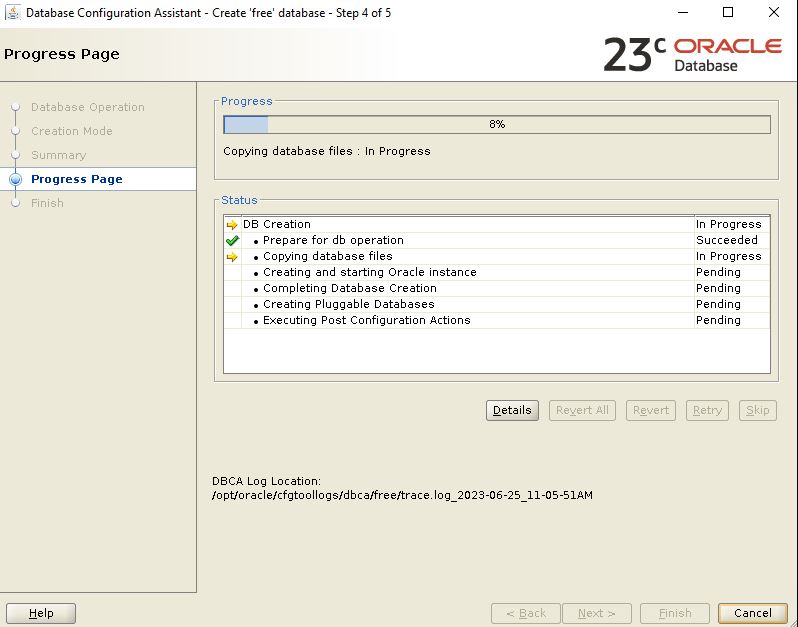The image size is (798, 627).
Task: Select the Copying database files row
Action: [497, 256]
